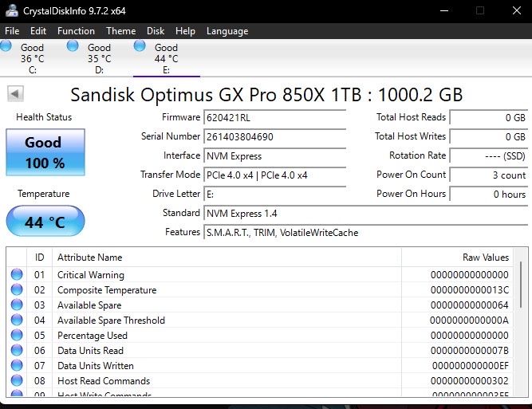Click raw value 0000000000302
This screenshot has height=409, width=532.
point(470,381)
